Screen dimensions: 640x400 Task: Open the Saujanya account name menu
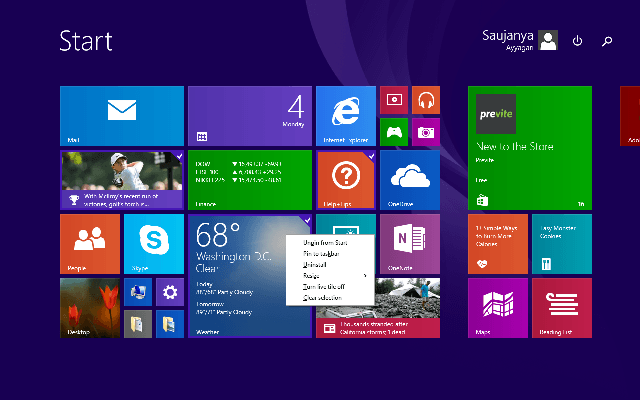coord(507,40)
